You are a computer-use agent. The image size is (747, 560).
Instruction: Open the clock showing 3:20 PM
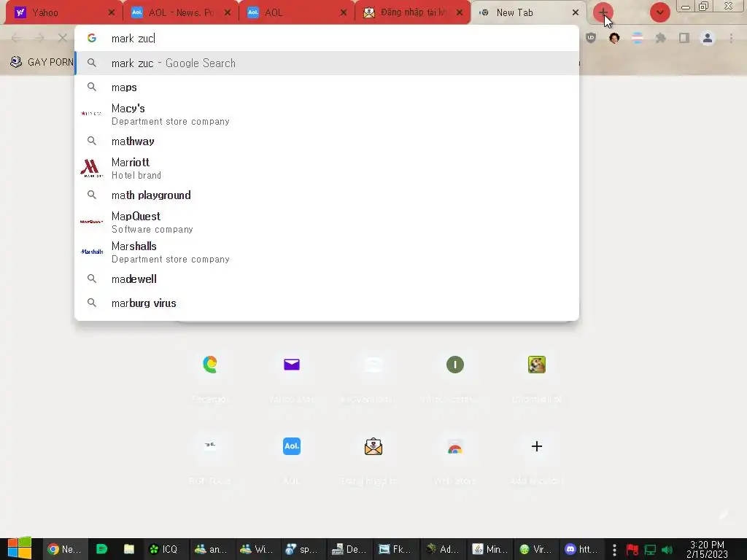707,550
